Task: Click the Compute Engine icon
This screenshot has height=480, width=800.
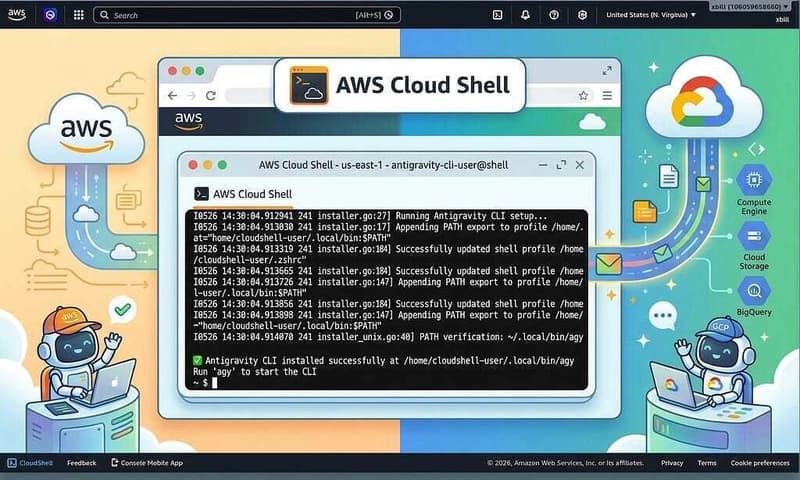Action: 754,180
